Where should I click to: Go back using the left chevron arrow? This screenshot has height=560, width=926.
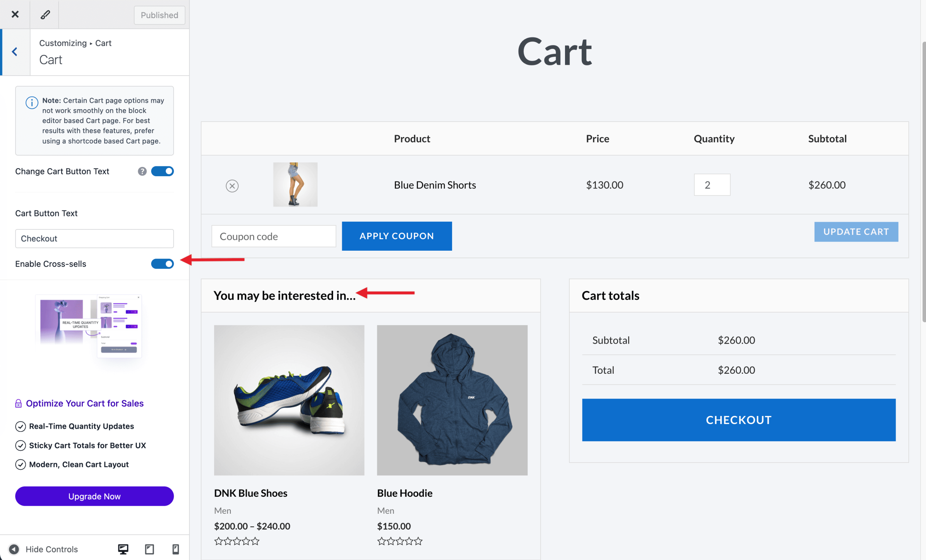tap(15, 52)
